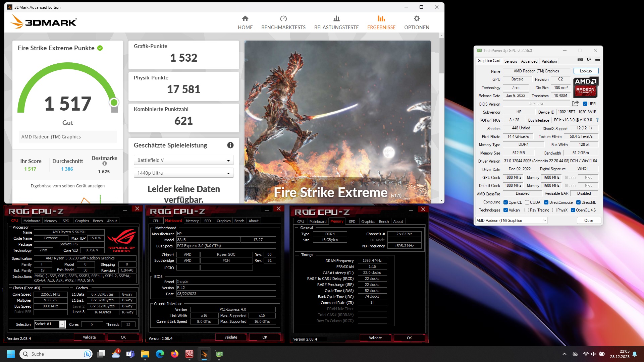Toggle the DirectML checkbox
644x362 pixels.
tap(578, 202)
